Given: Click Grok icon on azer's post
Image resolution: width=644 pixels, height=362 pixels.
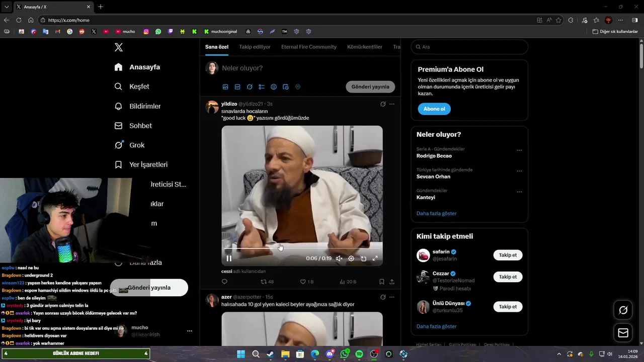Looking at the screenshot, I should pos(383,297).
